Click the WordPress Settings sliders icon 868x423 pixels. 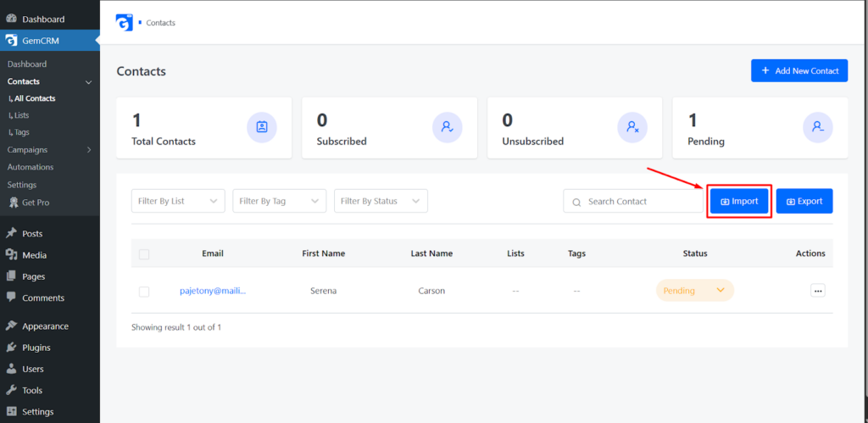(11, 411)
